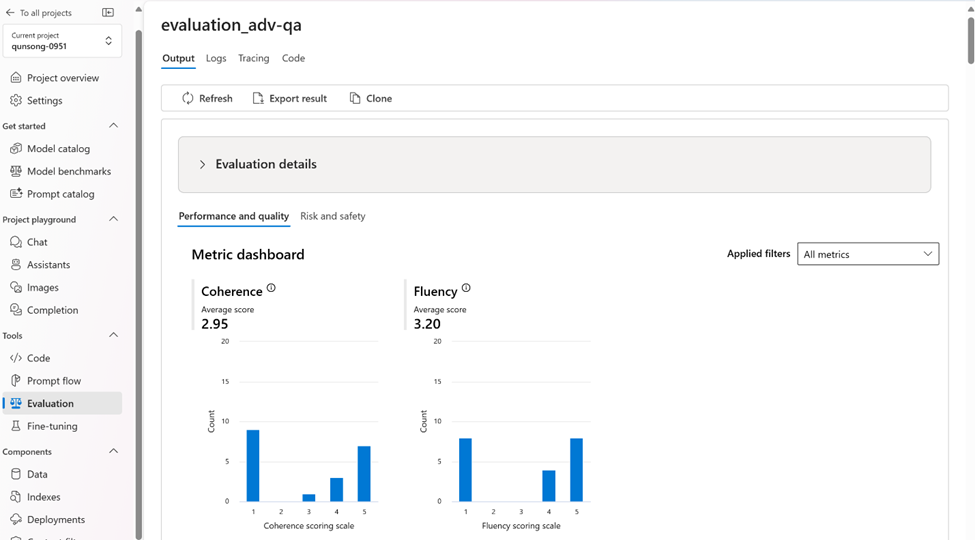
Task: Click the Clone copy icon
Action: click(x=355, y=98)
